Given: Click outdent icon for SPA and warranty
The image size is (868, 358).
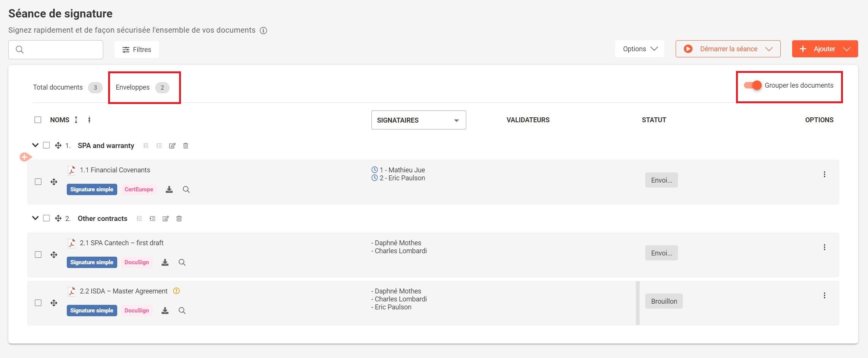Looking at the screenshot, I should (146, 146).
